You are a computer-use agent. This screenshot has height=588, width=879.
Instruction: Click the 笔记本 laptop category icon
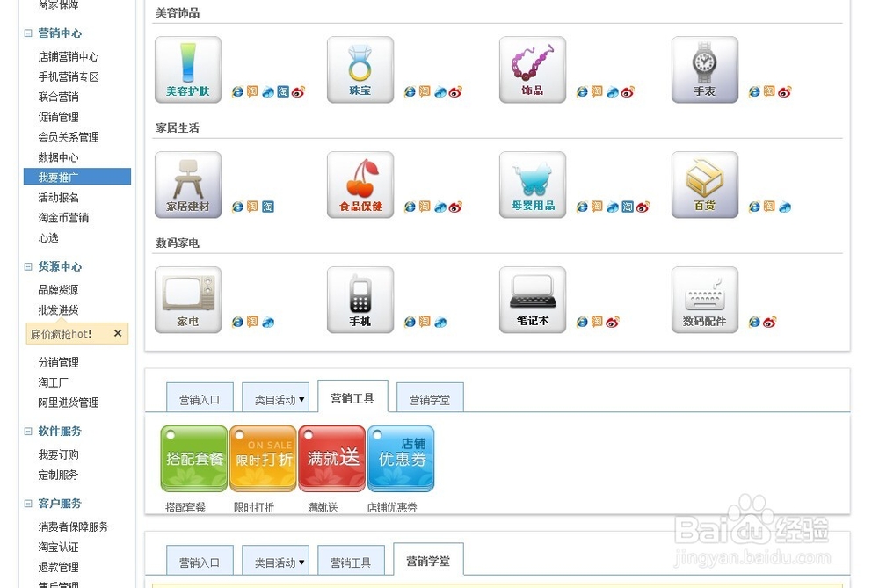[532, 298]
